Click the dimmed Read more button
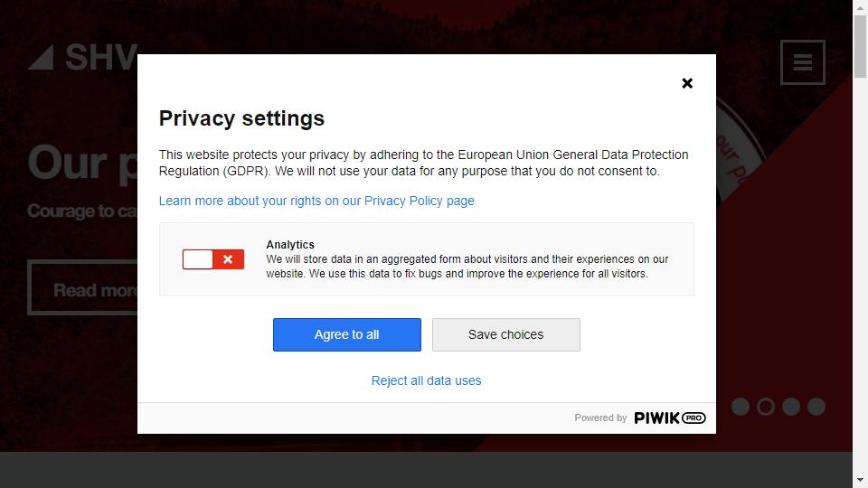This screenshot has height=488, width=868. [x=83, y=287]
